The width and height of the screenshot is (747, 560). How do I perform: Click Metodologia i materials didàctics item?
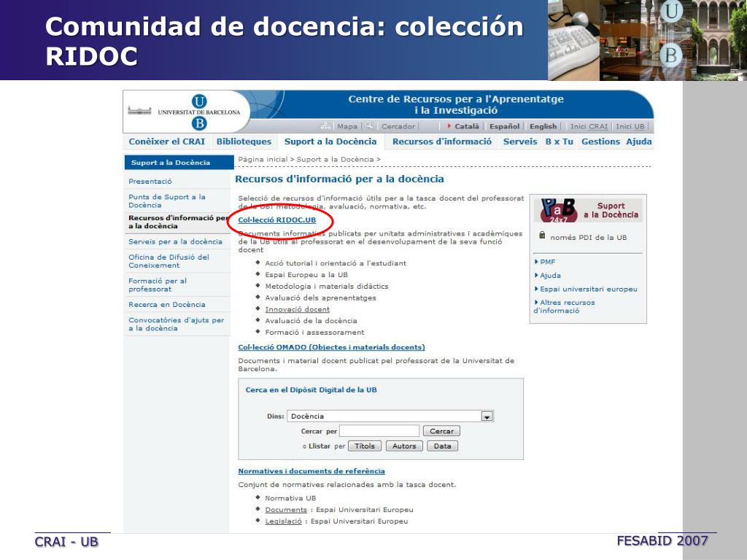(327, 286)
